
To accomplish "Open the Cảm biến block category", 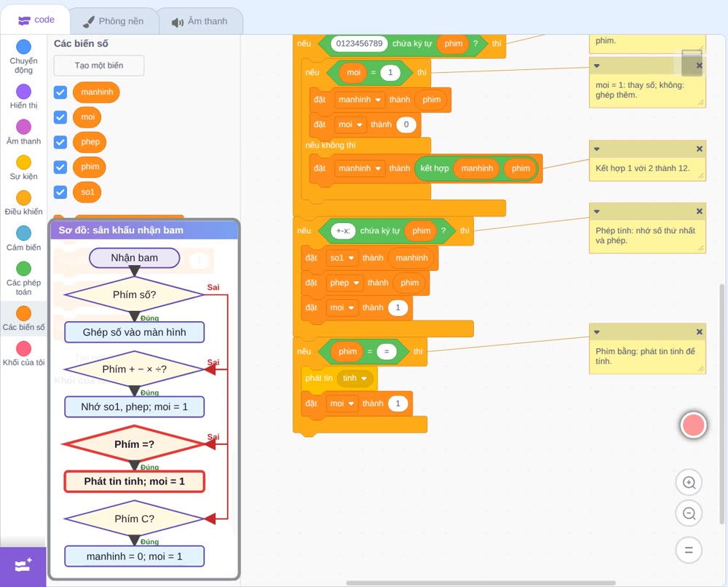I will 24,233.
